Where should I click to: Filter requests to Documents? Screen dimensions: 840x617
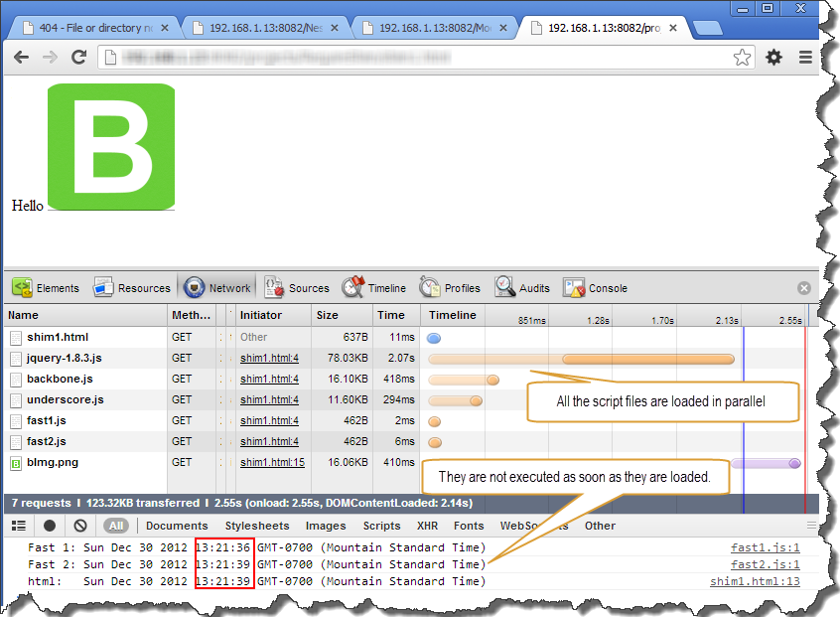(177, 526)
